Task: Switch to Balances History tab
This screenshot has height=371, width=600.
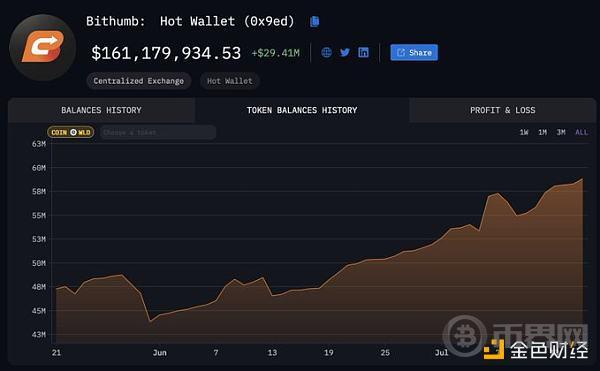Action: (x=101, y=110)
